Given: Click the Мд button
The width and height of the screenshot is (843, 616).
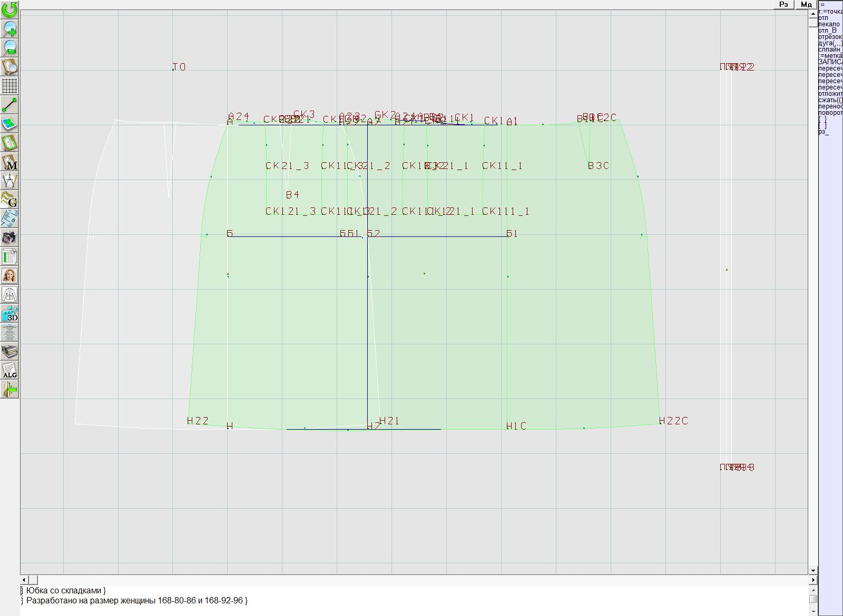Looking at the screenshot, I should tap(806, 5).
